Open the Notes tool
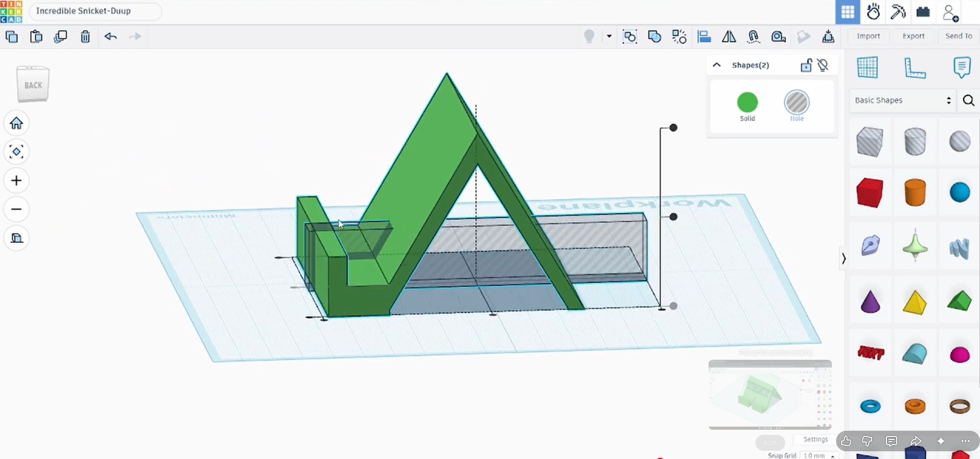The height and width of the screenshot is (459, 980). coord(961,67)
